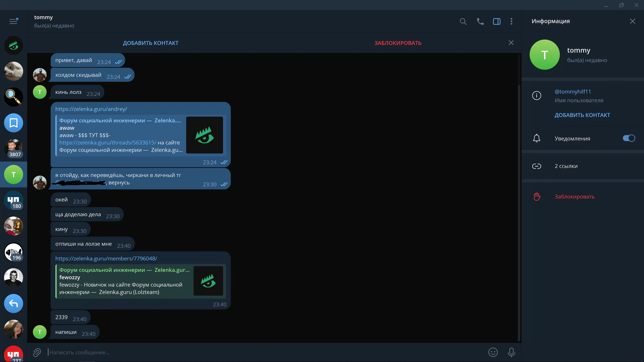Close the Информация panel

point(632,21)
